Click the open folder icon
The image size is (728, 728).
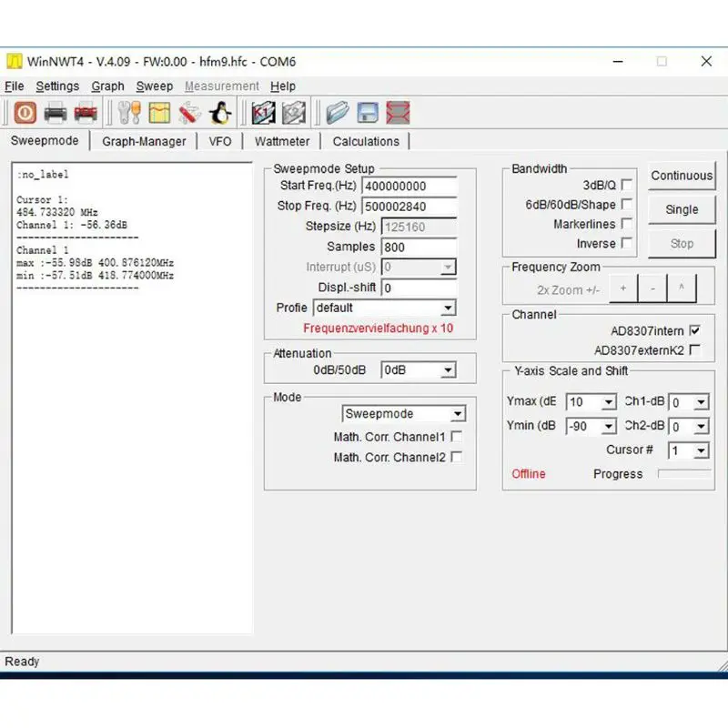point(338,113)
